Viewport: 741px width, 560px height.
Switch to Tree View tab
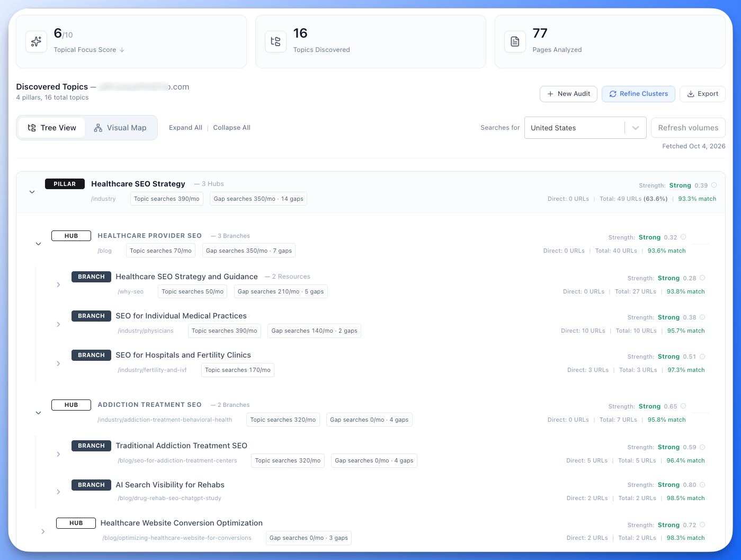pos(52,128)
